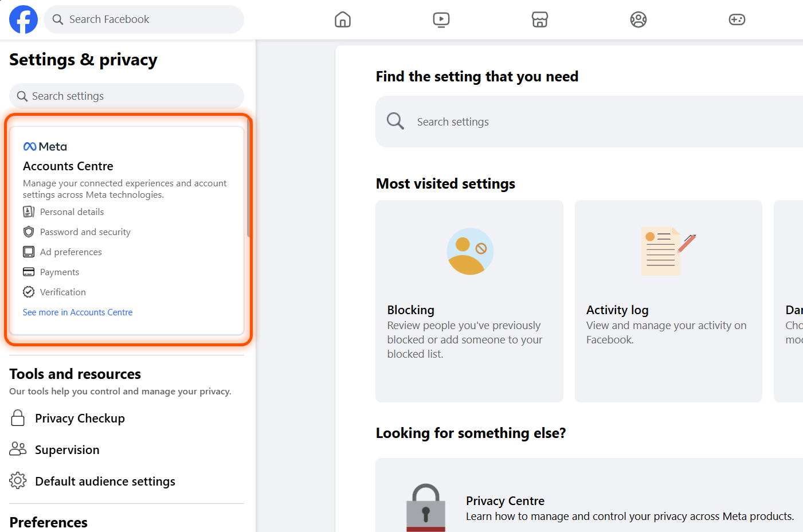Viewport: 803px width, 532px height.
Task: Click the magnifier icon in sidebar Search settings
Action: pos(22,96)
